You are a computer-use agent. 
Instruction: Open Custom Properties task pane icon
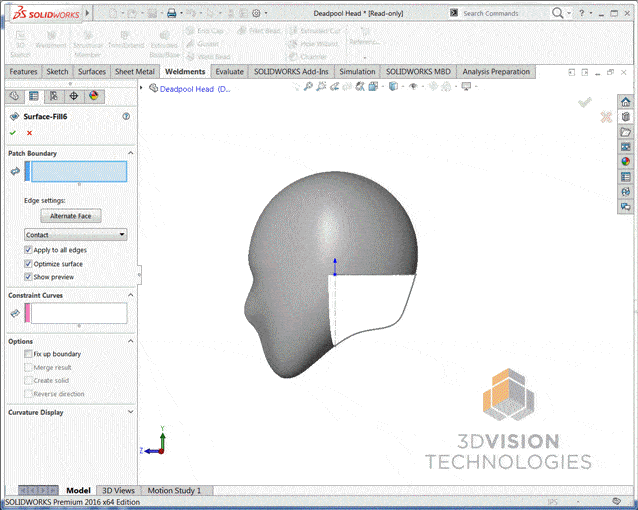pos(625,177)
